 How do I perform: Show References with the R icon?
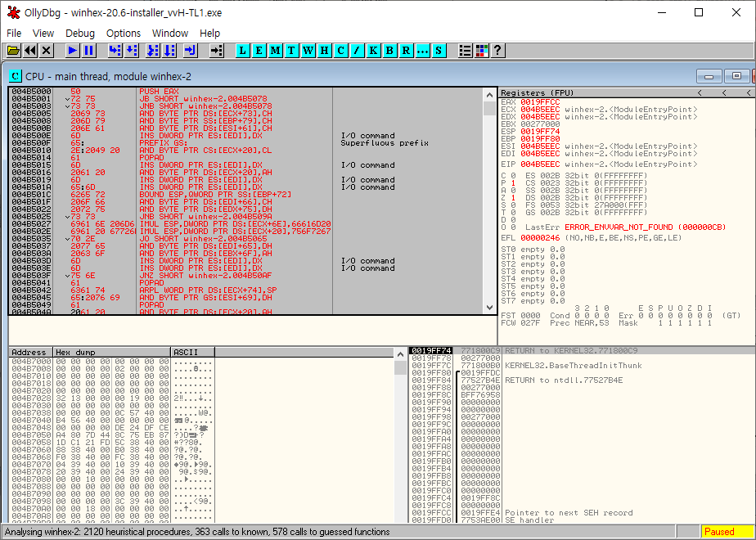click(407, 50)
